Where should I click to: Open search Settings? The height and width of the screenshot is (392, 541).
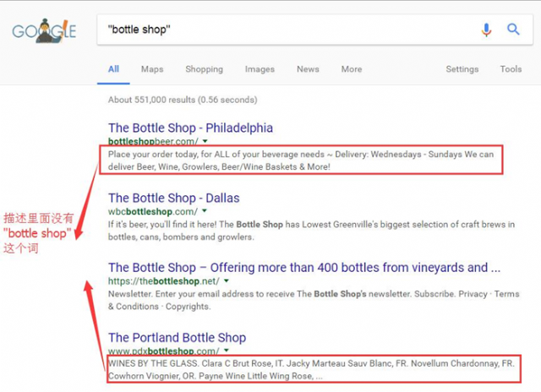(x=462, y=69)
